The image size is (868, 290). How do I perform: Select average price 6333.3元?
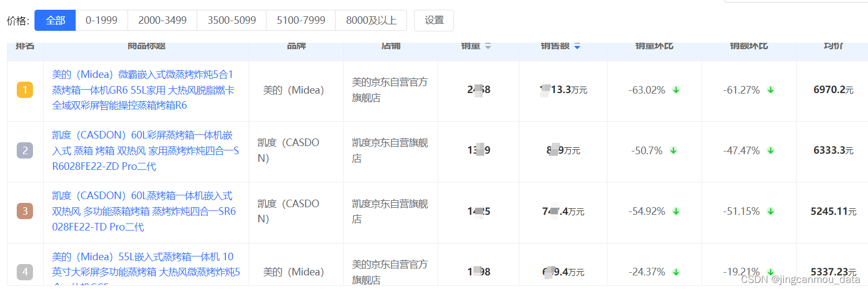(833, 150)
